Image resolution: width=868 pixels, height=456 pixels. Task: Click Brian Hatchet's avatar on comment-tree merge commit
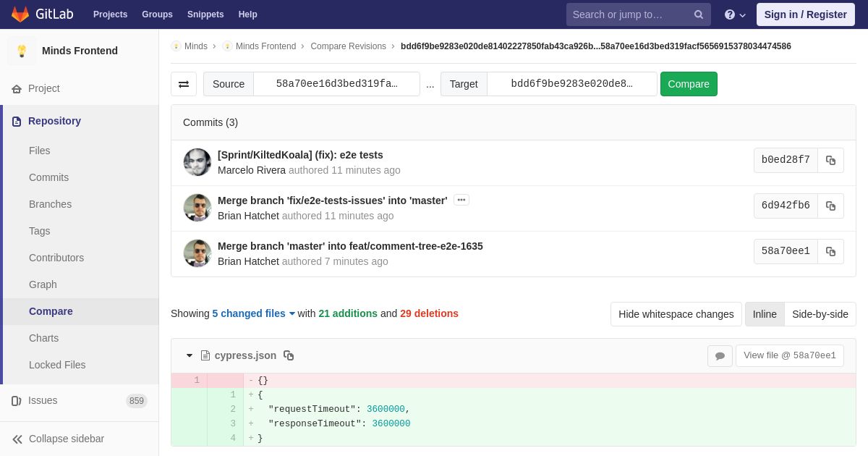point(197,253)
